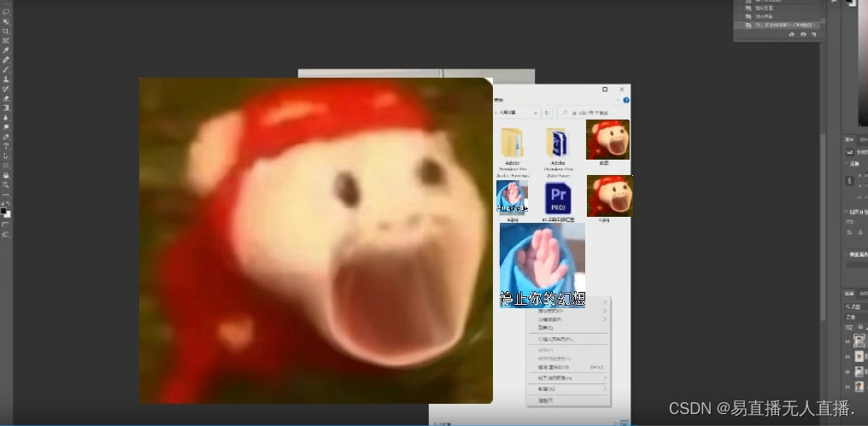Viewport: 868px width, 426px height.
Task: Toggle Quick Mask mode
Action: click(6, 225)
